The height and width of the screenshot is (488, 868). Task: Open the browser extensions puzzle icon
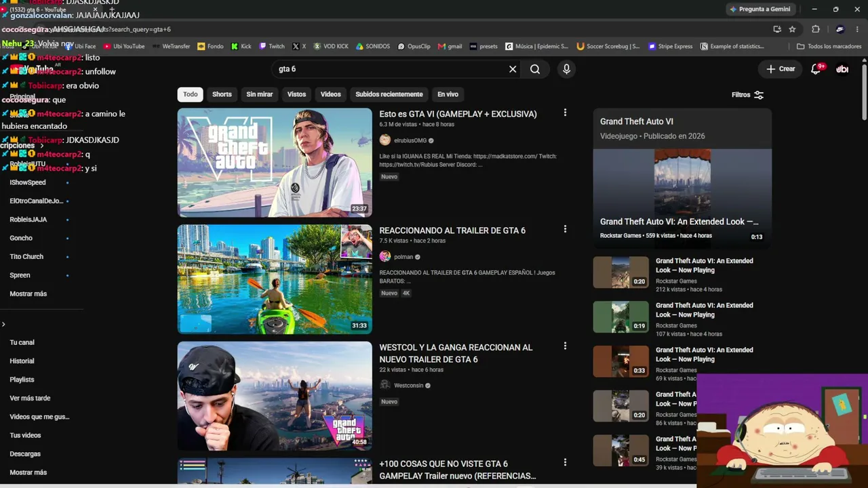(x=816, y=29)
